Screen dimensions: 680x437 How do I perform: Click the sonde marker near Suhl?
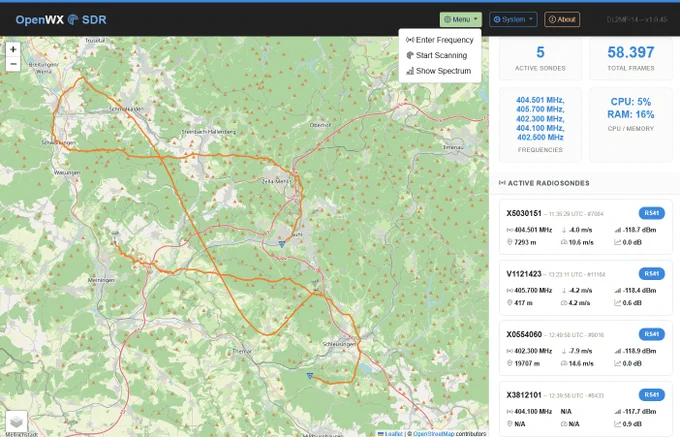[x=282, y=244]
